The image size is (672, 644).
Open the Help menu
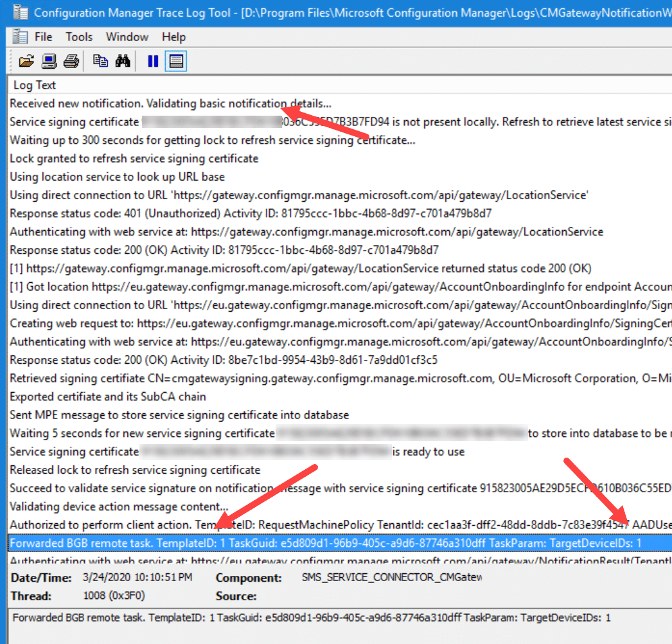click(173, 37)
